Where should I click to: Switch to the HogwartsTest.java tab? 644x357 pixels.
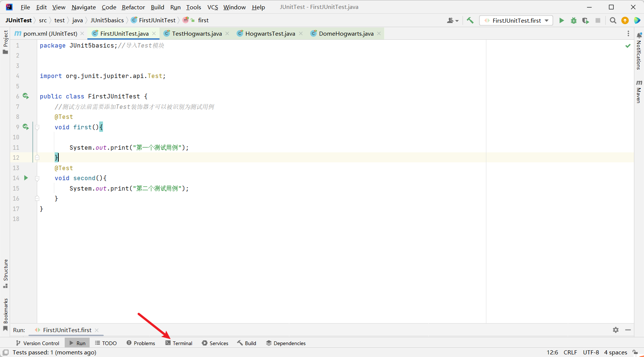270,33
